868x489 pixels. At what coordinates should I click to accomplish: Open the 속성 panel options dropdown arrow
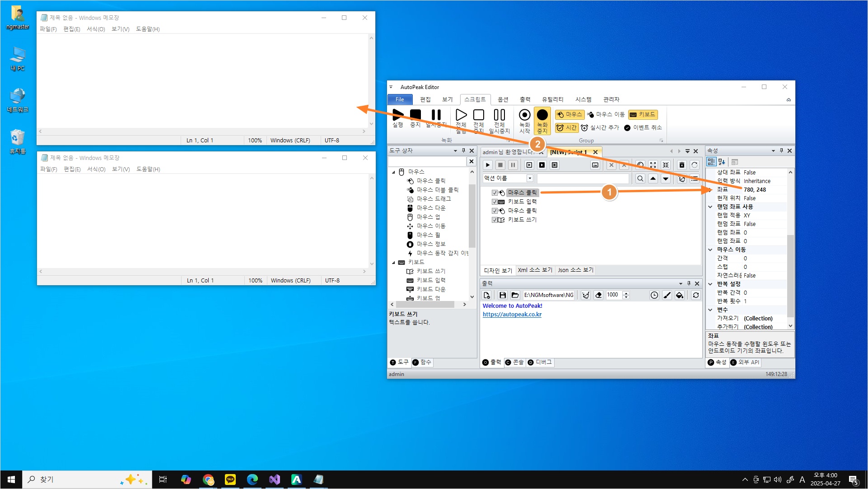coord(773,151)
